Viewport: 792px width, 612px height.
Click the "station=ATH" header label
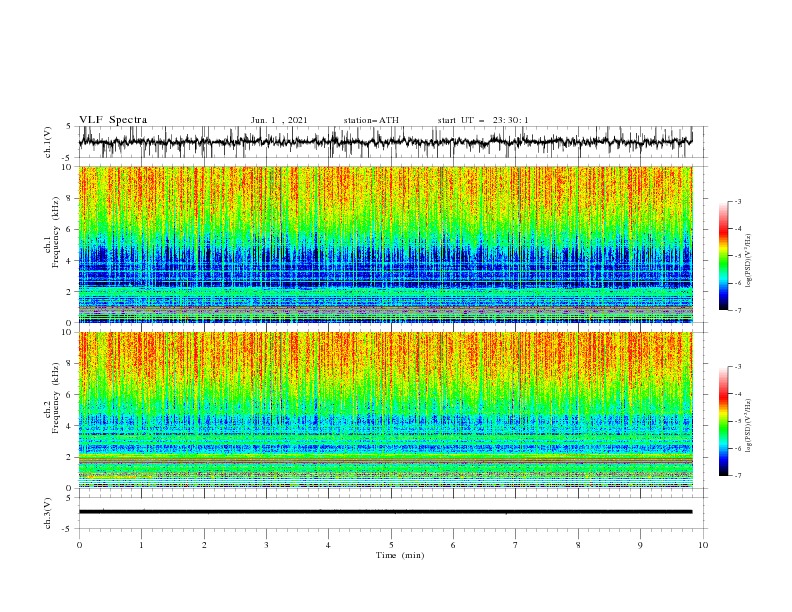(x=371, y=120)
